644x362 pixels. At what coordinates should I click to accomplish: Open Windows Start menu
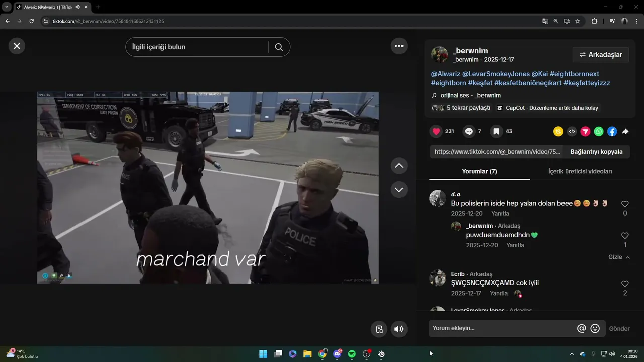tap(263, 354)
